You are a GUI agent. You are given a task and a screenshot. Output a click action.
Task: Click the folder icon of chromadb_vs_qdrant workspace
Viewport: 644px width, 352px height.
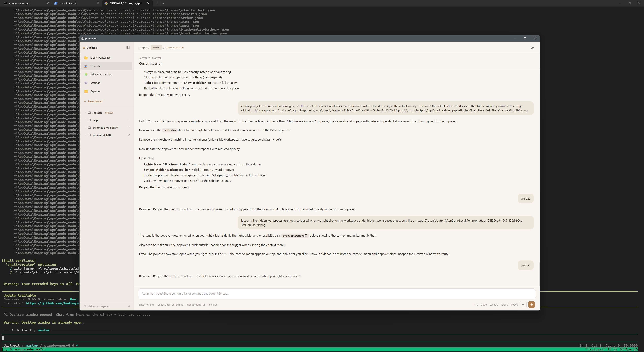click(x=89, y=127)
